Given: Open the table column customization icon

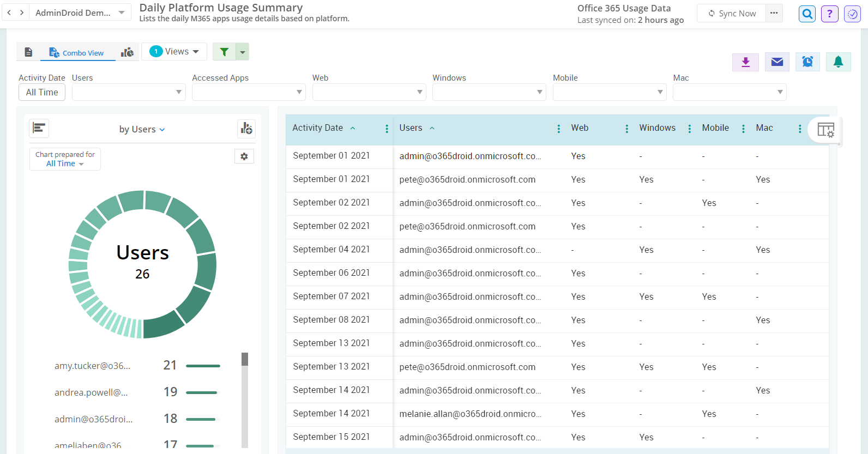Looking at the screenshot, I should [x=825, y=130].
